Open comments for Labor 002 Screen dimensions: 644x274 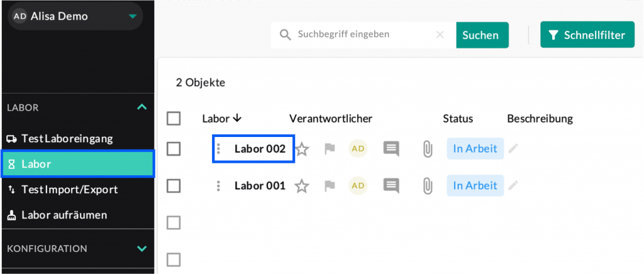391,149
